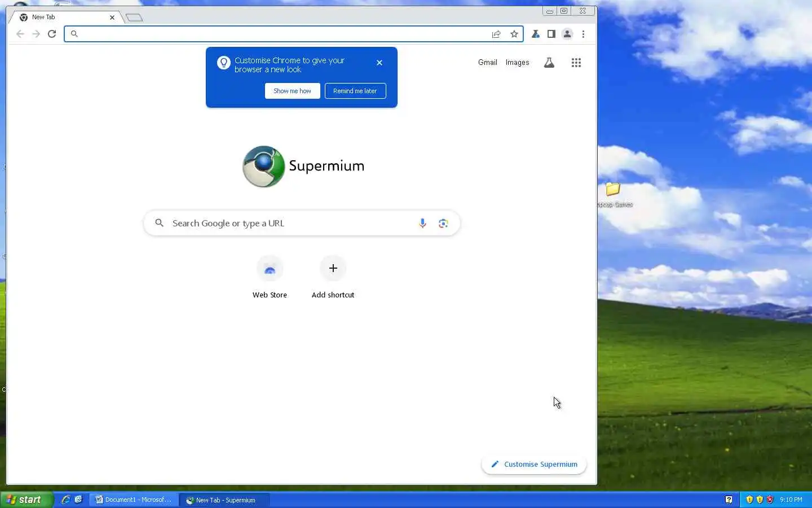Bookmark this tab with the star icon
This screenshot has width=812, height=508.
coord(514,34)
